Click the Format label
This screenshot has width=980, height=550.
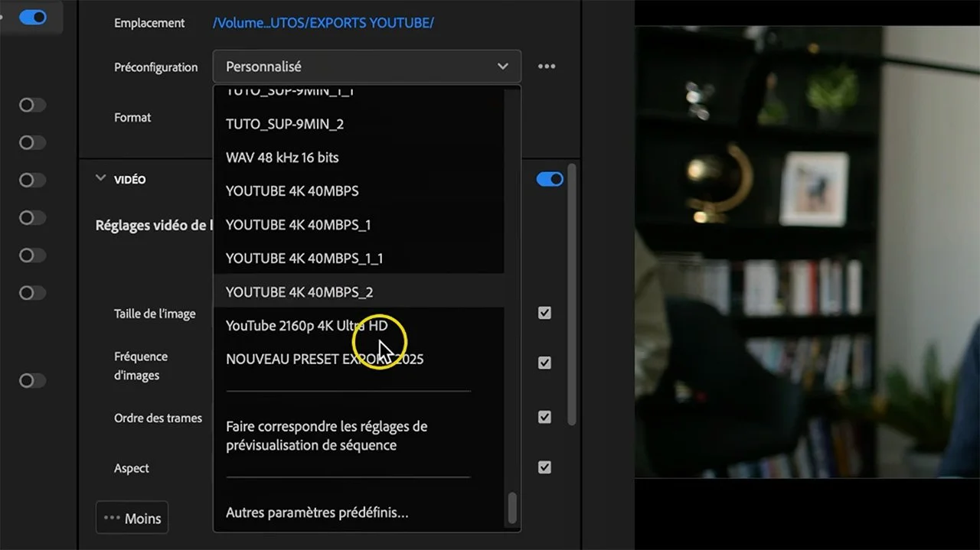[x=132, y=117]
